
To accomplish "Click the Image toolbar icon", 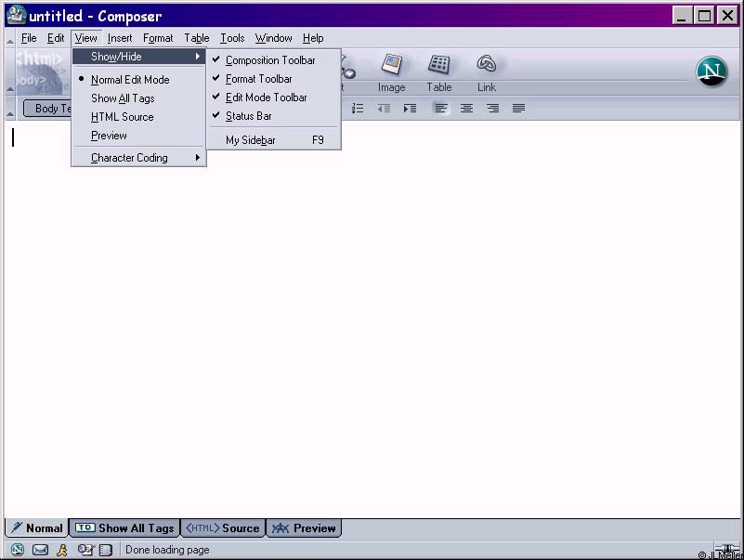I will click(x=391, y=72).
